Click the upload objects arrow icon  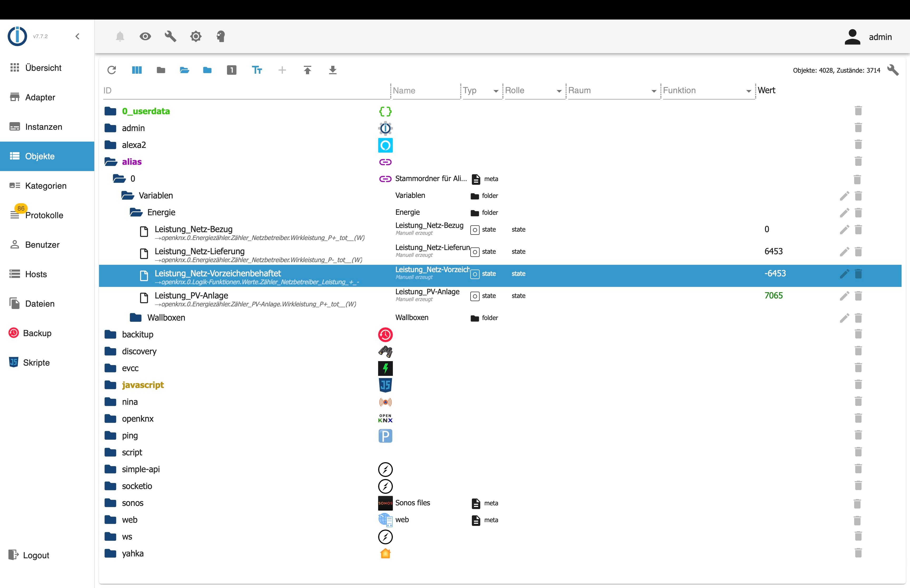307,70
